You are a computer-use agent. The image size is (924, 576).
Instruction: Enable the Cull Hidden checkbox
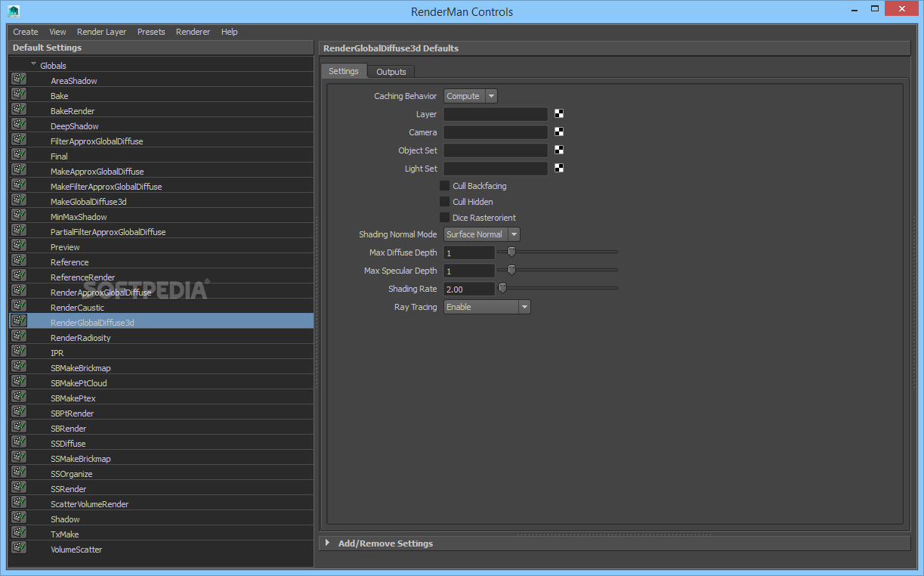[445, 202]
